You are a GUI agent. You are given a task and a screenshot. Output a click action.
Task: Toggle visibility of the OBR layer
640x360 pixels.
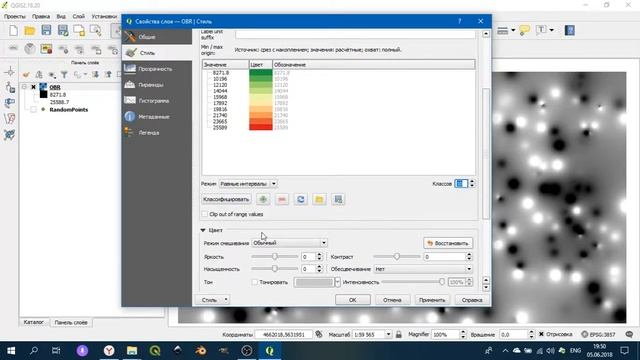pyautogui.click(x=34, y=87)
